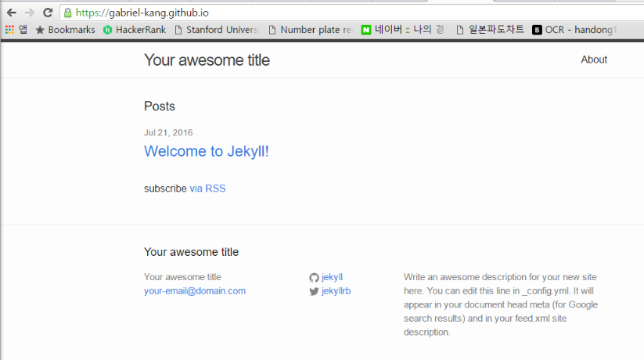Open the 네이버 bookmark
This screenshot has width=644, height=360.
402,30
